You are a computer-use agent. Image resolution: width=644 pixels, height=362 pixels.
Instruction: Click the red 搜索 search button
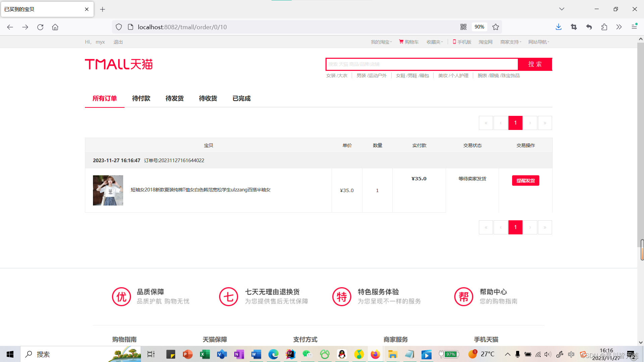(x=535, y=64)
